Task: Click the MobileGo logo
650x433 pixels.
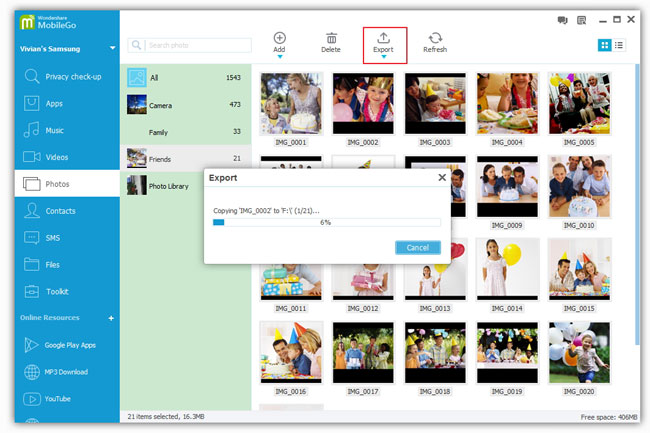Action: click(x=48, y=22)
